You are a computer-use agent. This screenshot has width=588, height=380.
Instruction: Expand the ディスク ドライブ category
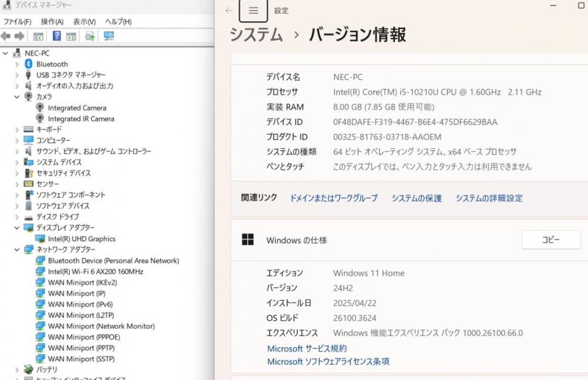tap(17, 217)
